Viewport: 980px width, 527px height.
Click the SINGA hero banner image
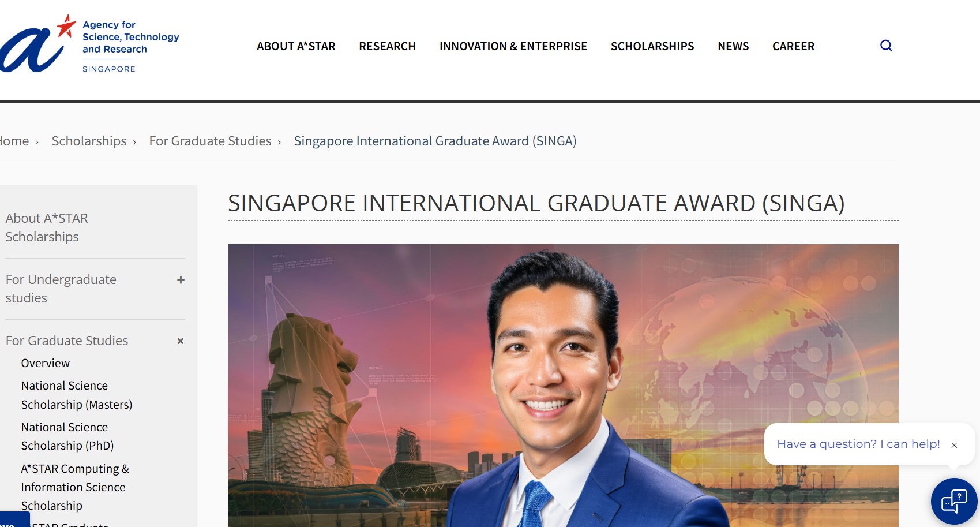pyautogui.click(x=563, y=386)
